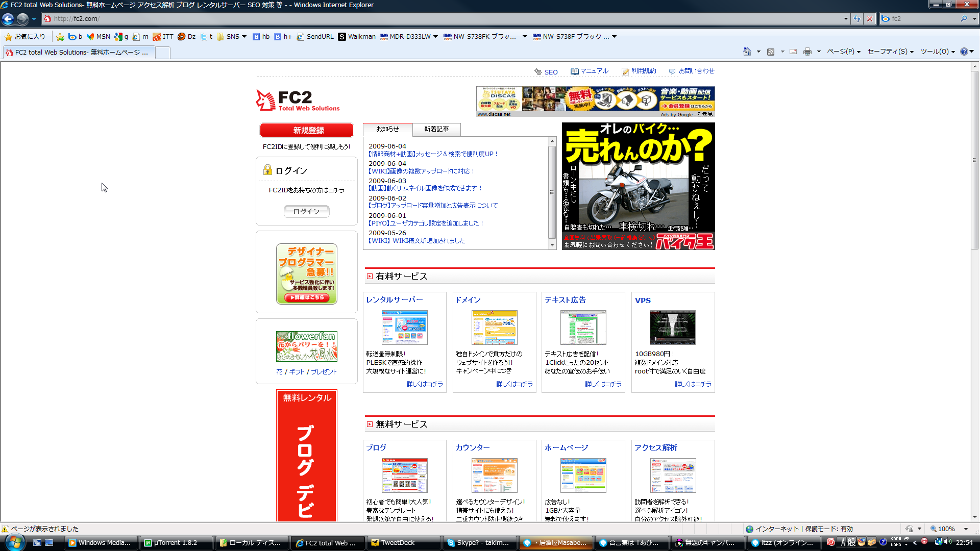
Task: Open the レンタルサーバー service link
Action: pyautogui.click(x=395, y=300)
